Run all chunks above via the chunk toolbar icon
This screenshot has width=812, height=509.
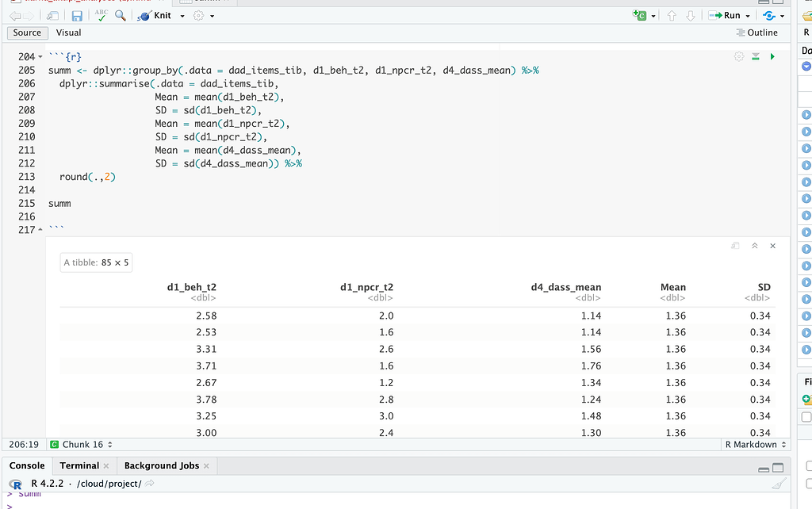[755, 56]
